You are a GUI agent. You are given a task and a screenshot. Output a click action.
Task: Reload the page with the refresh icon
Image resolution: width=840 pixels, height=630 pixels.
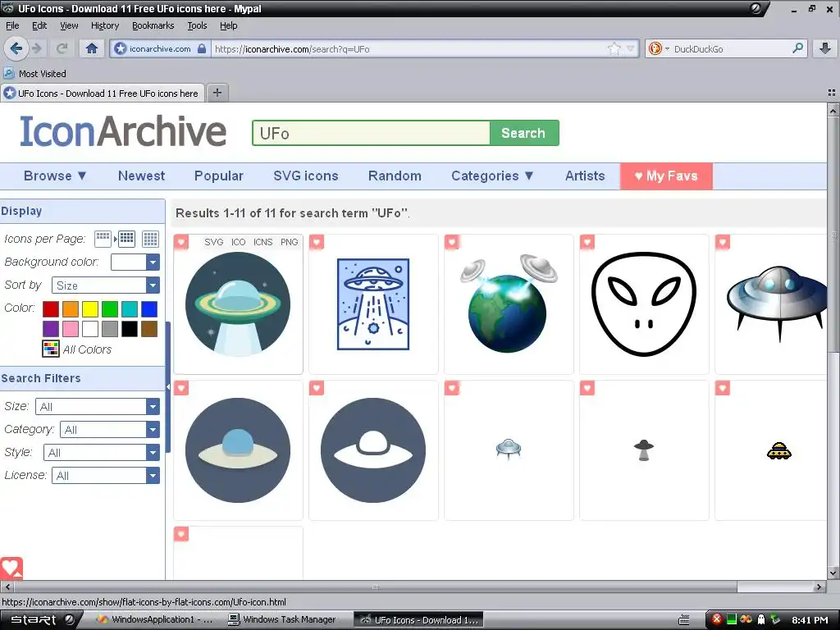62,48
